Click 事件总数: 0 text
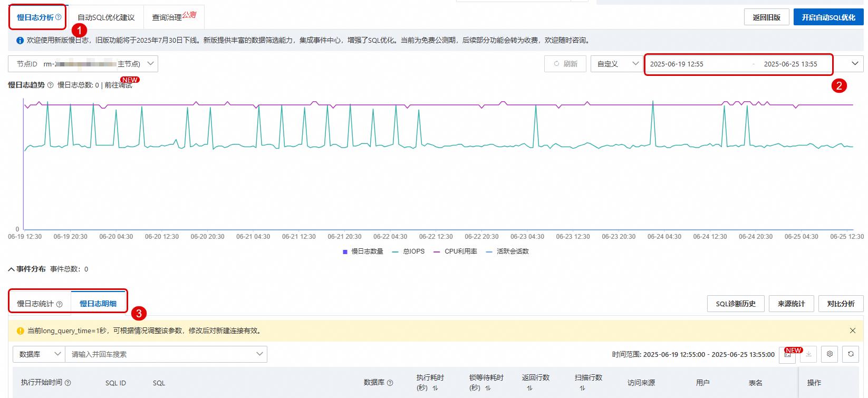868x398 pixels. [x=69, y=269]
